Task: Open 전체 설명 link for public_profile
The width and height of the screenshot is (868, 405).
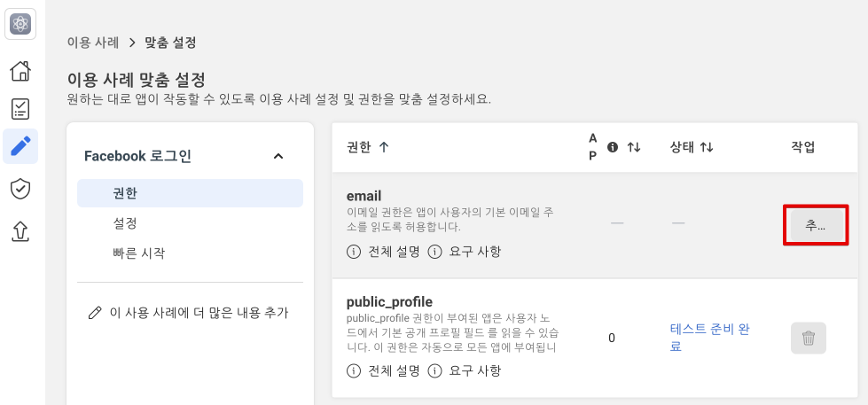Action: (394, 370)
